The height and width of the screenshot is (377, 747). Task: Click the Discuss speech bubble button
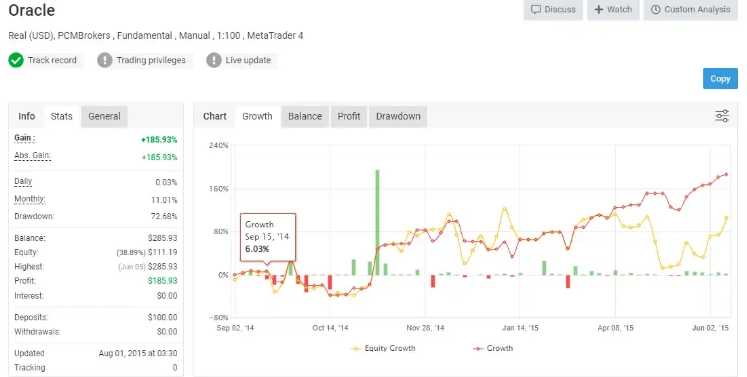[553, 10]
